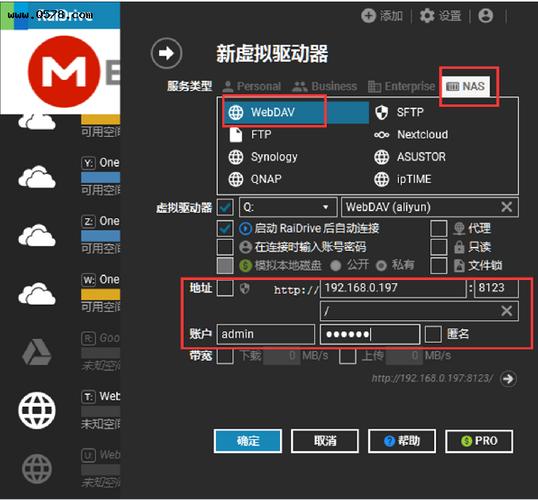Viewport: 538px width, 500px height.
Task: Enable the proxy (代理) checkbox
Action: pyautogui.click(x=439, y=228)
